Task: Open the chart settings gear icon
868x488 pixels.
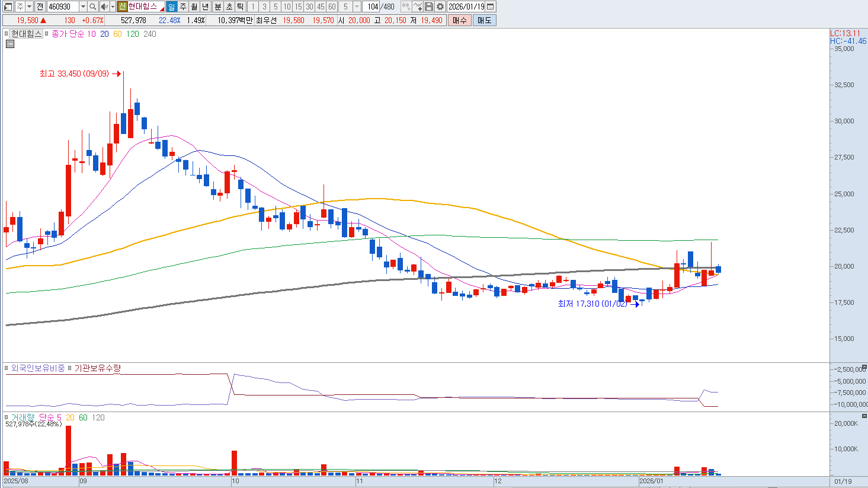Action: 440,7
